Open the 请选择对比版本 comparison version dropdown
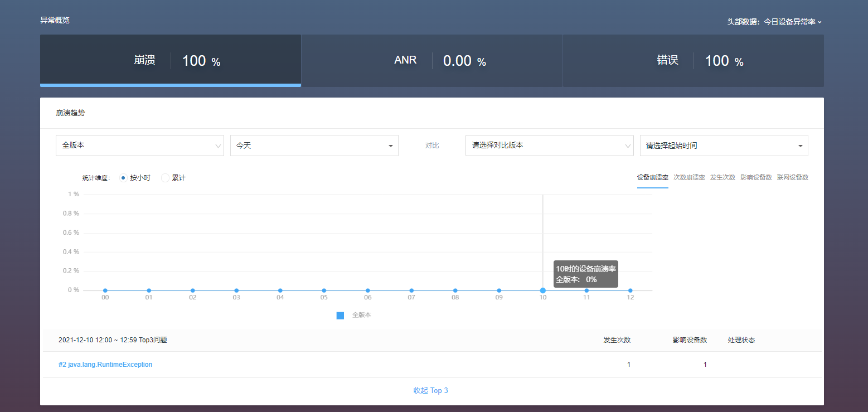The width and height of the screenshot is (868, 412). 549,146
